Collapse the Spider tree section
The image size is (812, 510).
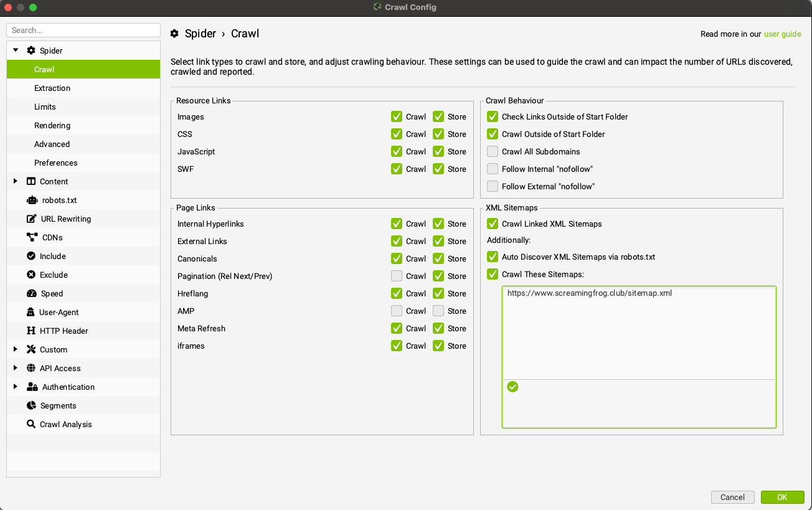coord(16,50)
